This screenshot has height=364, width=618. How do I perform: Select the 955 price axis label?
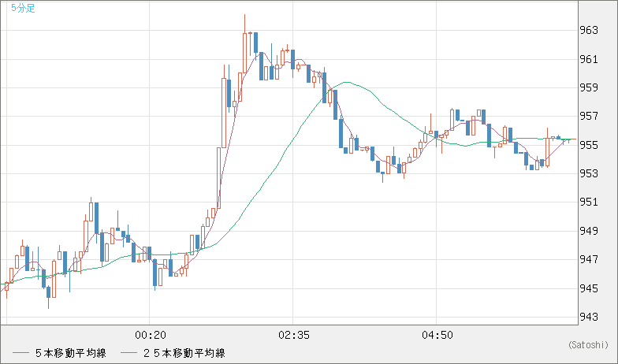click(x=589, y=145)
